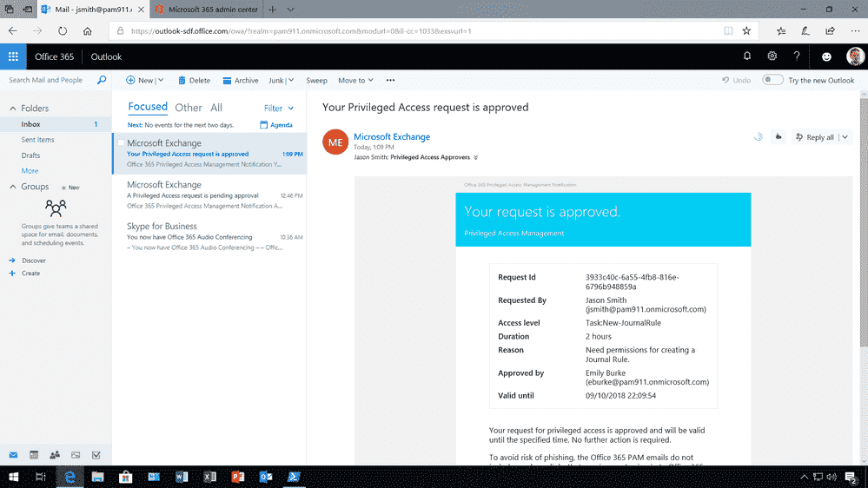This screenshot has height=488, width=868.
Task: Collapse the Folders section
Action: click(13, 109)
